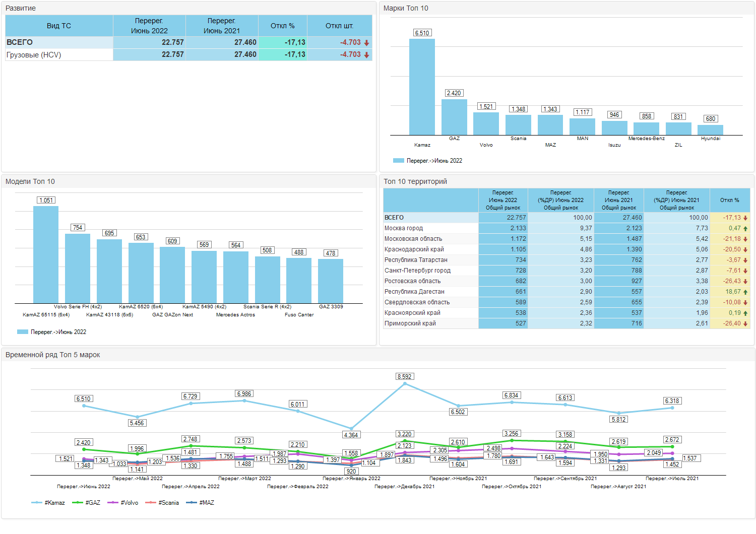Click green arrow beside Республика Дагестан deviation
The image size is (756, 534).
click(x=745, y=292)
